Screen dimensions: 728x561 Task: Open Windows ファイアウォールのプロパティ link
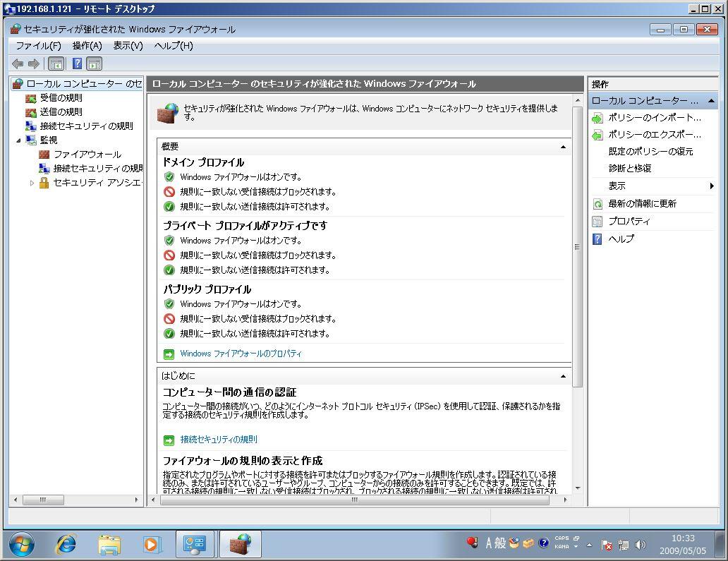click(241, 354)
